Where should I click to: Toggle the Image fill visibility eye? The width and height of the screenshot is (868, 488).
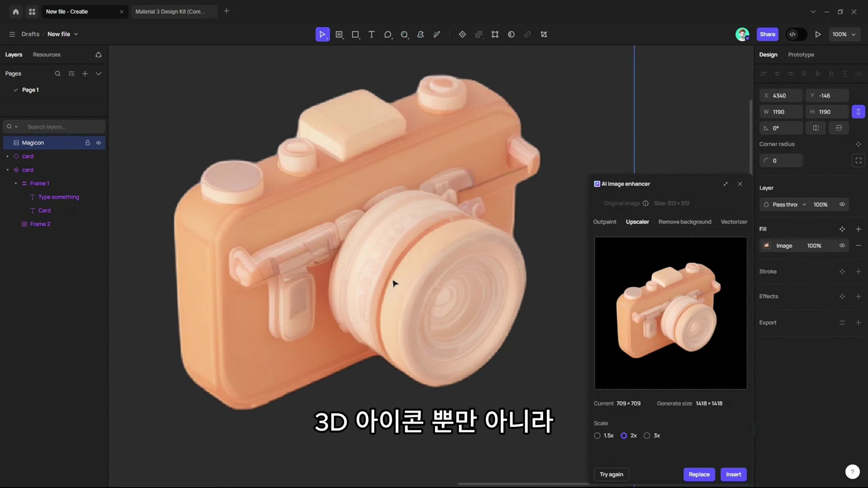point(842,246)
